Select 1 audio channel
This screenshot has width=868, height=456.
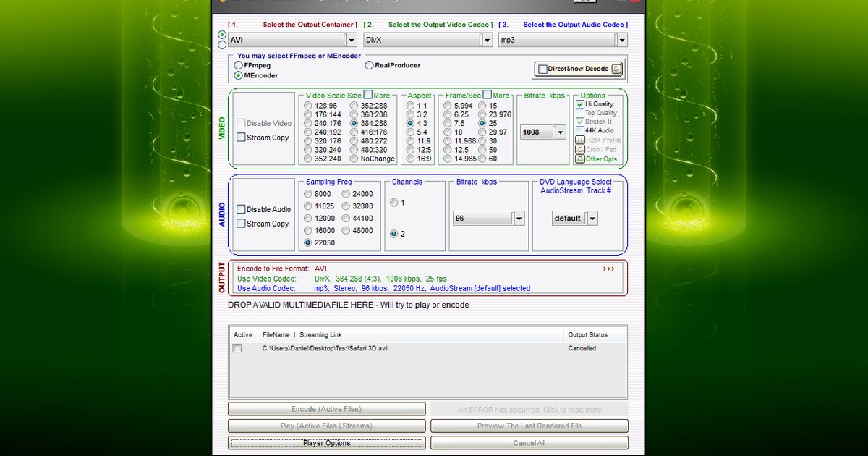point(394,203)
